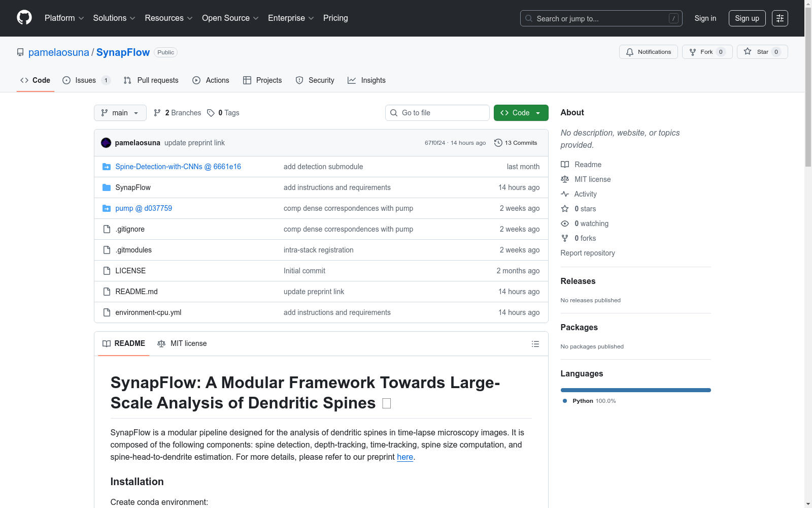Expand the Solutions menu
Image resolution: width=812 pixels, height=508 pixels.
tap(114, 18)
